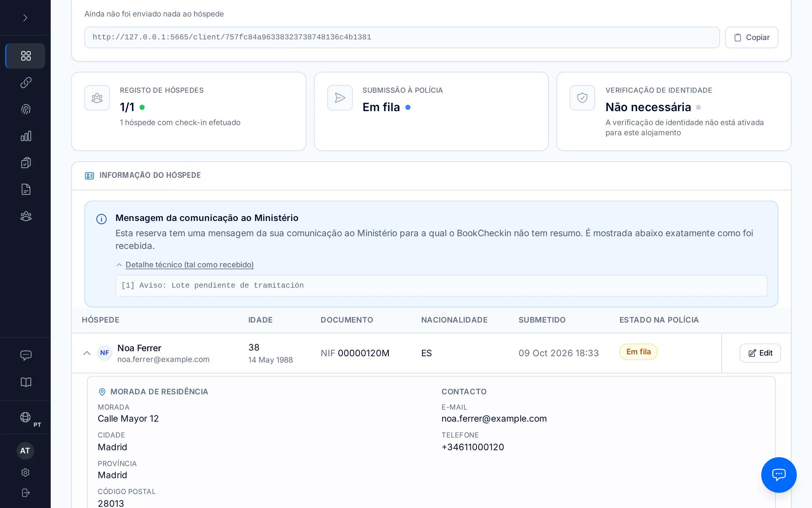
Task: Open the AT user avatar
Action: click(25, 451)
